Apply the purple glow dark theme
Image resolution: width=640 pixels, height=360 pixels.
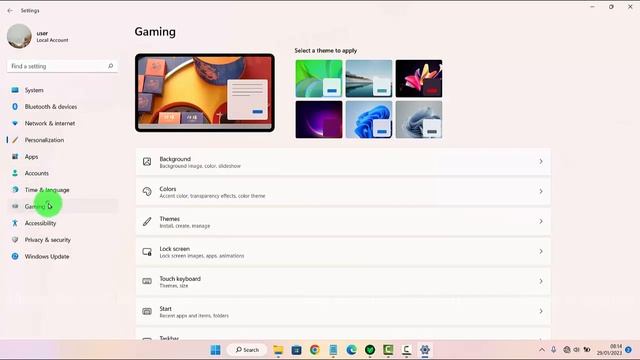pos(319,120)
